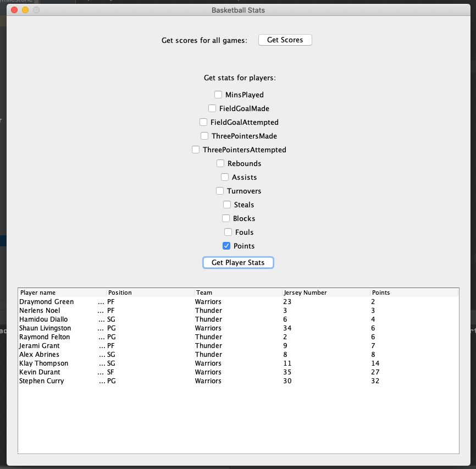Select the Shaun Livingston name cell
Image resolution: width=476 pixels, height=469 pixels.
click(x=62, y=328)
